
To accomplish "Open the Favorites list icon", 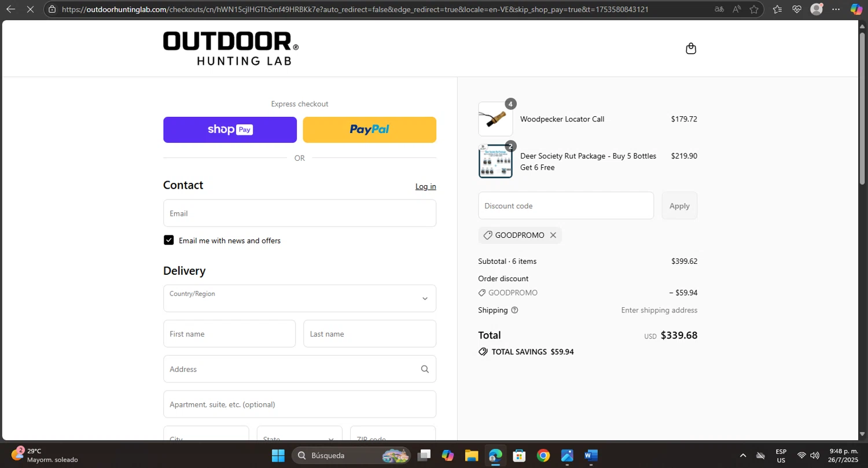I will click(777, 9).
